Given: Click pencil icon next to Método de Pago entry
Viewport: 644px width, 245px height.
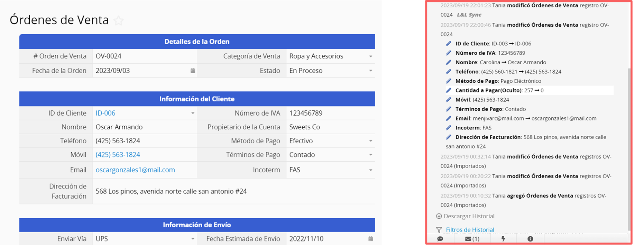Looking at the screenshot, I should 448,81.
